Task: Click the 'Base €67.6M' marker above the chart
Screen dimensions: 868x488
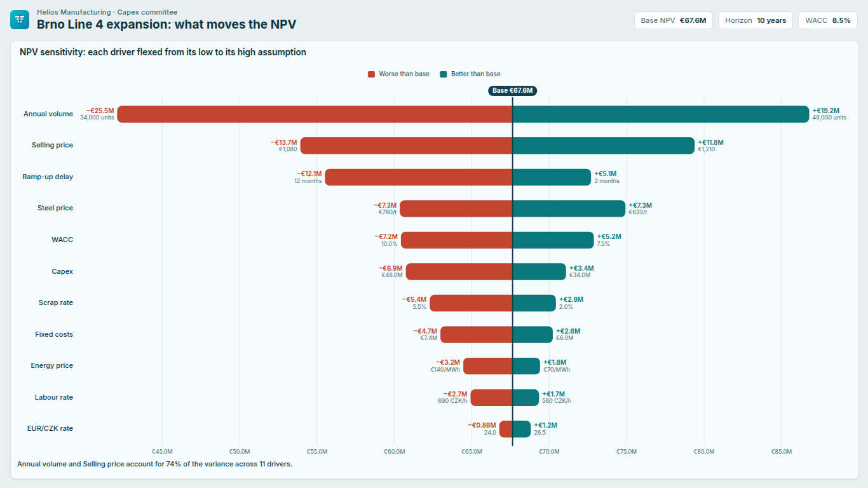Action: tap(512, 91)
